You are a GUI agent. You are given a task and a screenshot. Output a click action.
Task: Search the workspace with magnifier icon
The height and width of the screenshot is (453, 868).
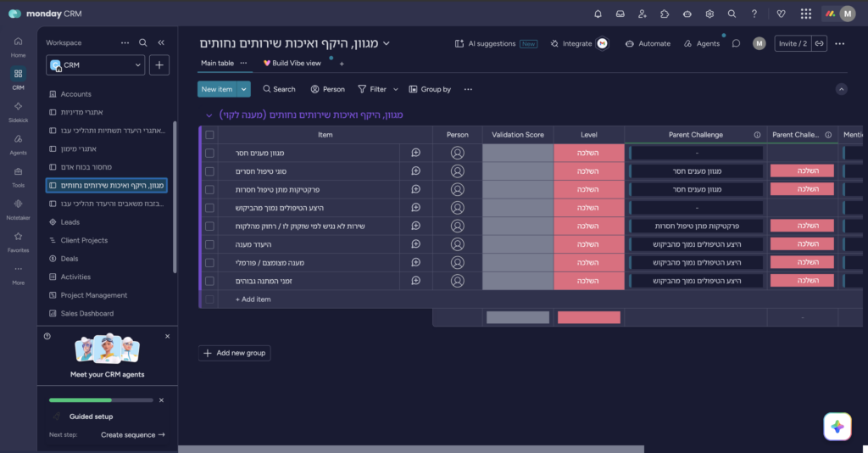(142, 42)
